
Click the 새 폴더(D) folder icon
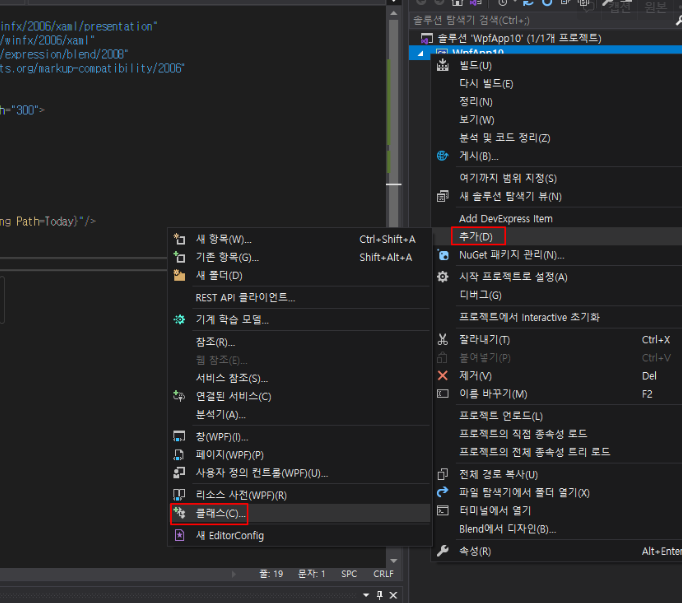pyautogui.click(x=179, y=275)
